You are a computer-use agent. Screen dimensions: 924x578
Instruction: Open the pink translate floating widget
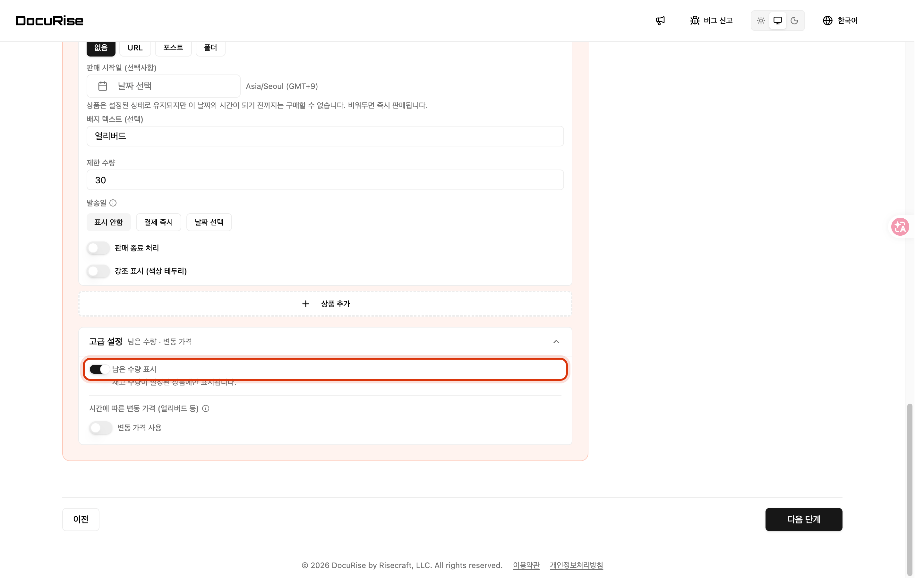pyautogui.click(x=900, y=227)
